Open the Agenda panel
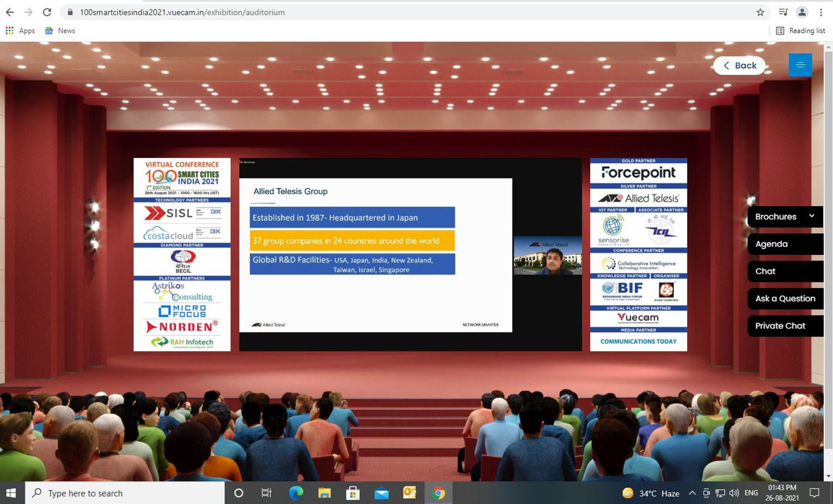 pos(785,244)
